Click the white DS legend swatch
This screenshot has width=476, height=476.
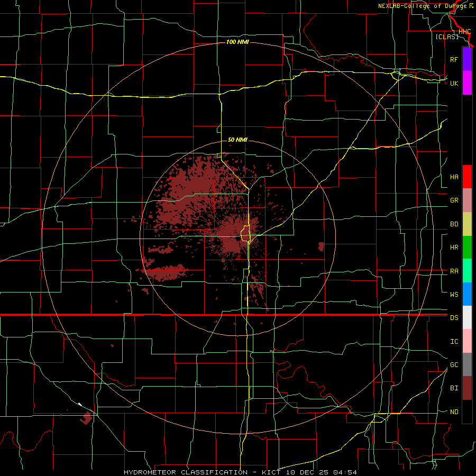(467, 317)
